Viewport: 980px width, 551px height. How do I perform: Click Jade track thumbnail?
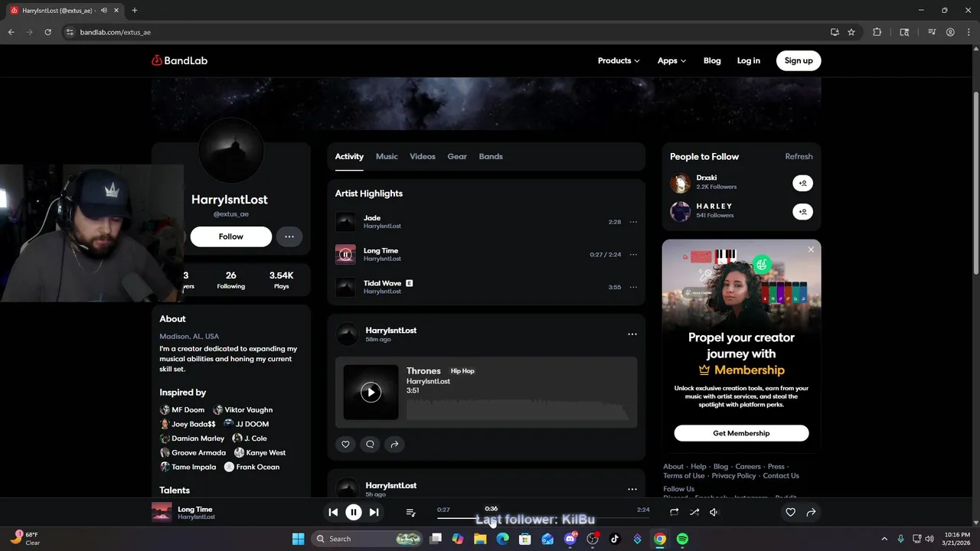pyautogui.click(x=345, y=222)
